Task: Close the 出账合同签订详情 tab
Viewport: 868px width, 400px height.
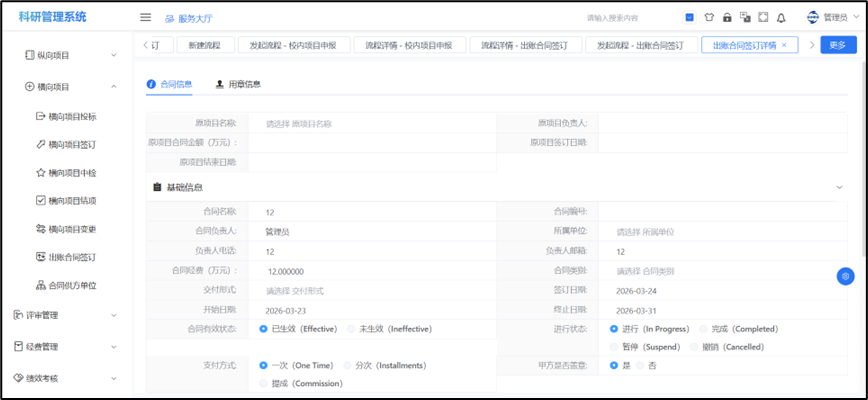Action: (x=784, y=45)
